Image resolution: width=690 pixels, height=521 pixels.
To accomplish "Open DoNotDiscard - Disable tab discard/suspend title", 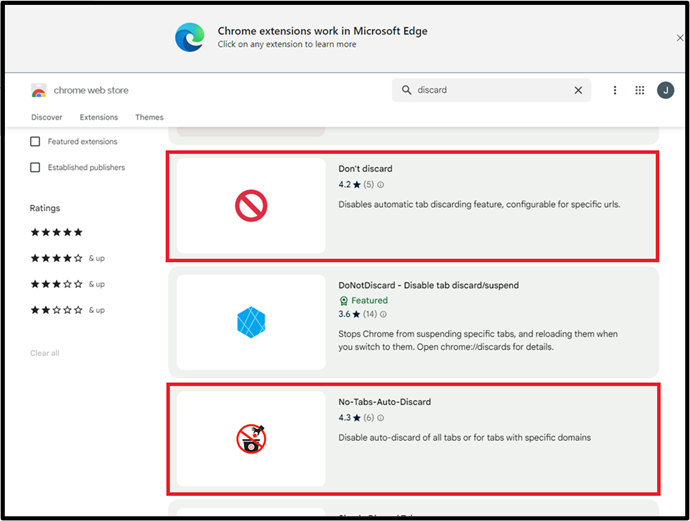I will pyautogui.click(x=429, y=285).
